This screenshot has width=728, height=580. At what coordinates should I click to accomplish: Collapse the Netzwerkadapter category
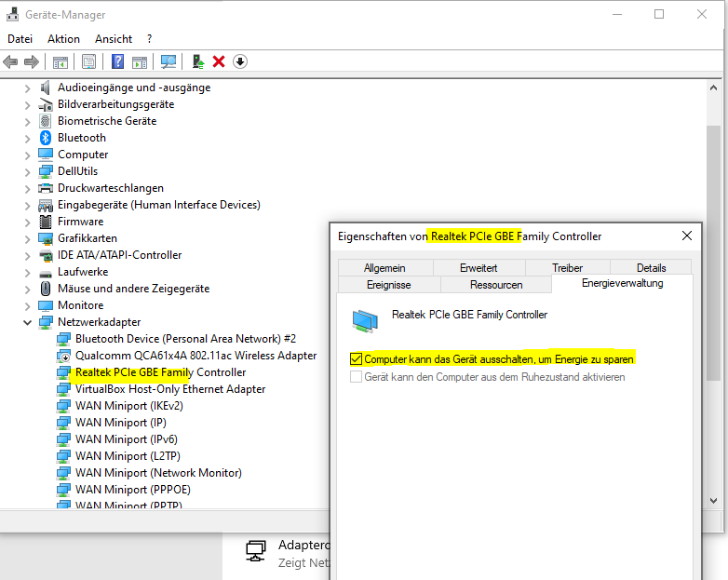tap(27, 322)
